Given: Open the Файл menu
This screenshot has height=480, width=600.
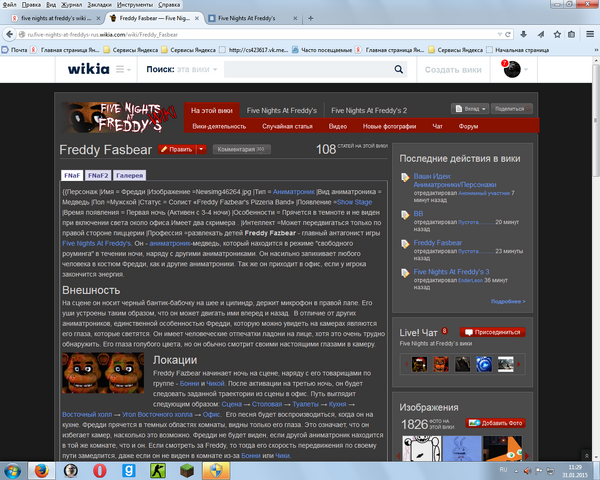Looking at the screenshot, I should coord(9,5).
